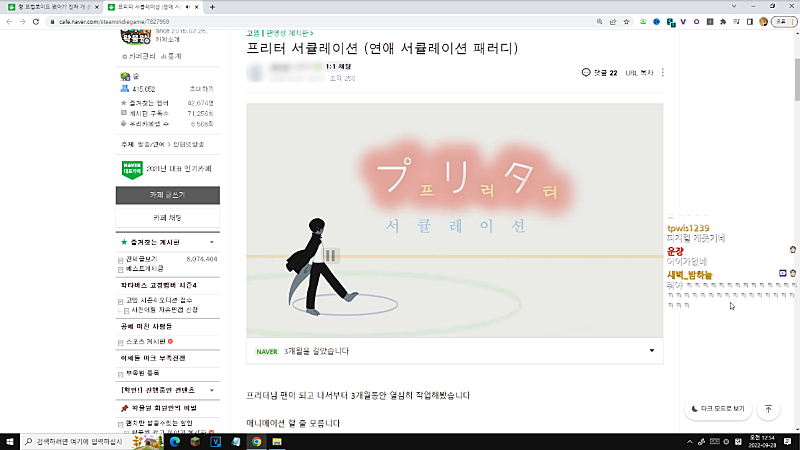Open the media control playlist icon

tap(736, 22)
